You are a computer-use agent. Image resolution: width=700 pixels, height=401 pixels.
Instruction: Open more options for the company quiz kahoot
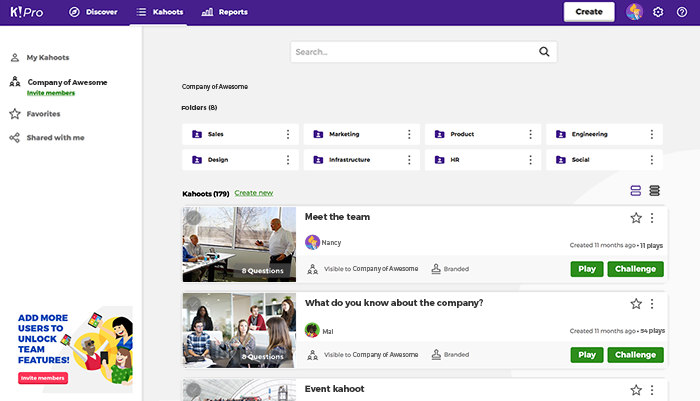(x=652, y=304)
